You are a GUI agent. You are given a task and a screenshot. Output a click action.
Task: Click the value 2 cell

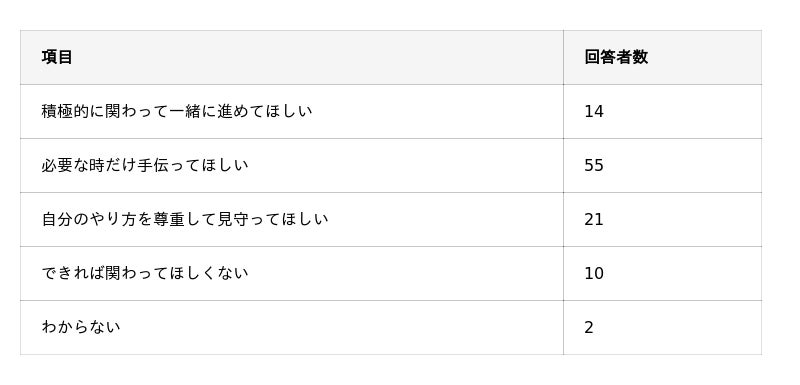click(662, 327)
